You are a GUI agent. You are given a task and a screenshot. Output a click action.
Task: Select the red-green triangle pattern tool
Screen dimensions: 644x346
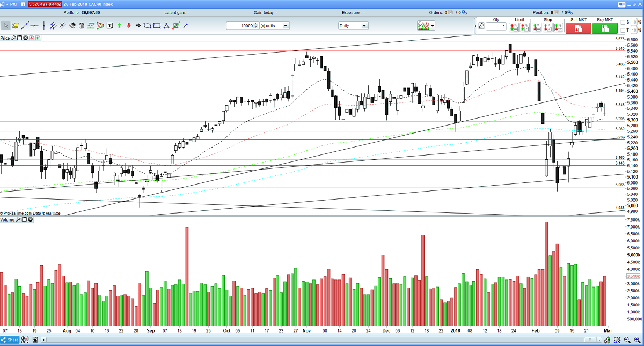pyautogui.click(x=100, y=26)
